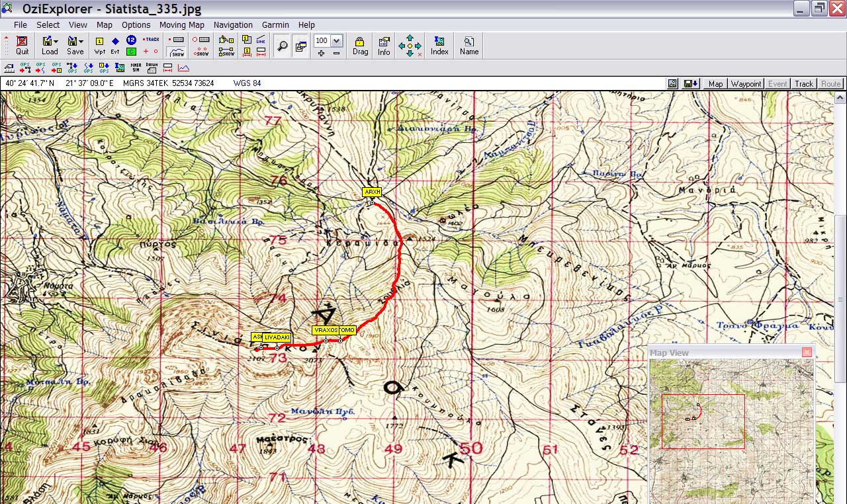Open the Datum settings icon
This screenshot has height=504, width=847.
pyautogui.click(x=152, y=67)
